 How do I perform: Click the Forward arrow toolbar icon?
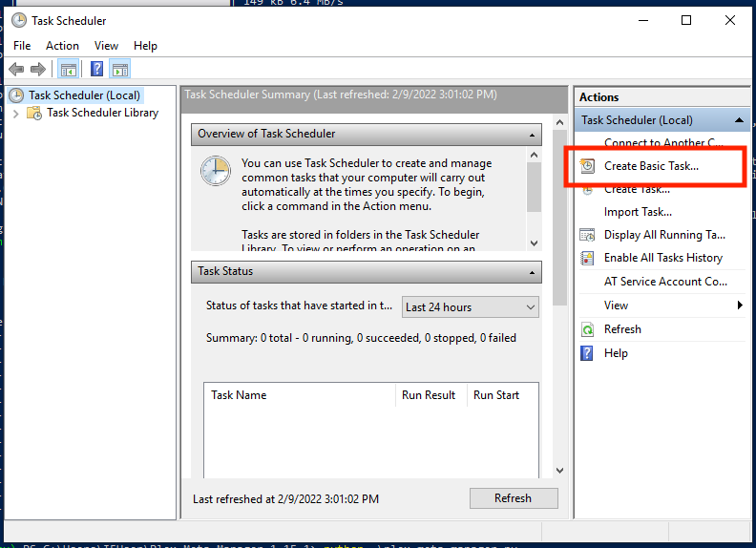click(x=38, y=69)
